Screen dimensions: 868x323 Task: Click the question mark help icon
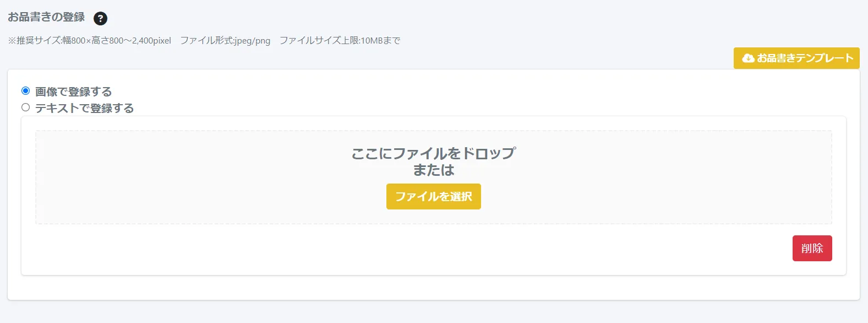[100, 19]
